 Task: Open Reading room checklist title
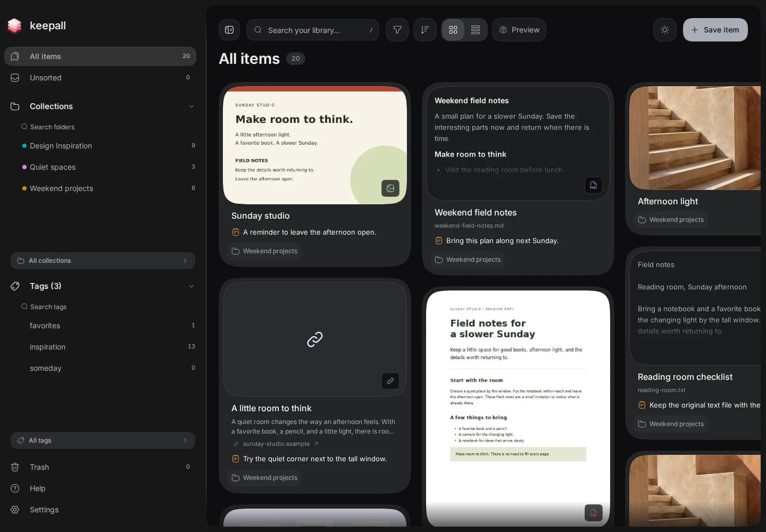[x=685, y=377]
